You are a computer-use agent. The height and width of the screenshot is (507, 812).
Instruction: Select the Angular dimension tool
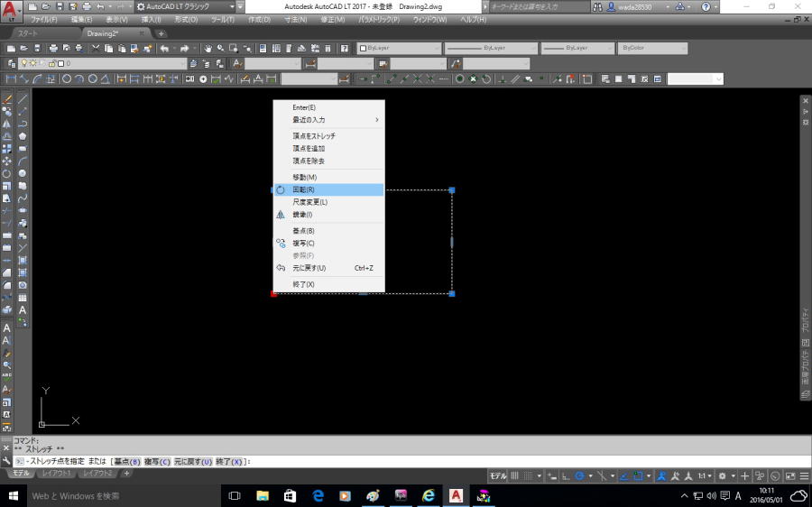click(x=106, y=78)
